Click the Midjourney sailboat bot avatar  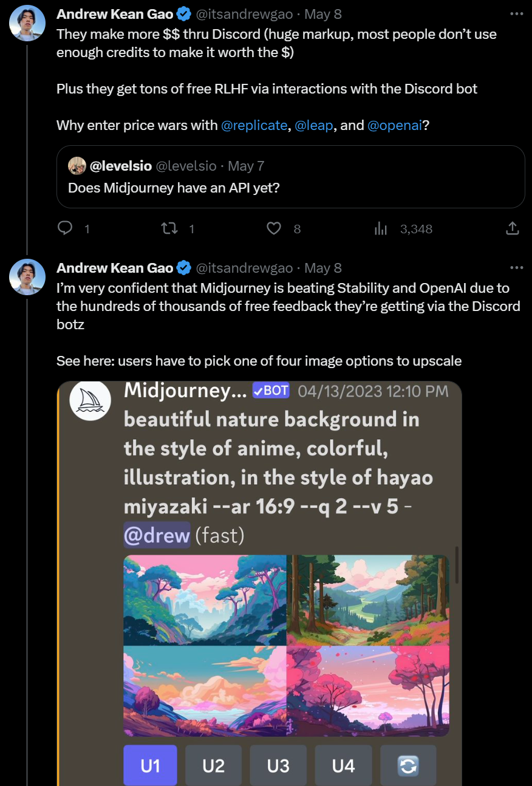click(90, 400)
